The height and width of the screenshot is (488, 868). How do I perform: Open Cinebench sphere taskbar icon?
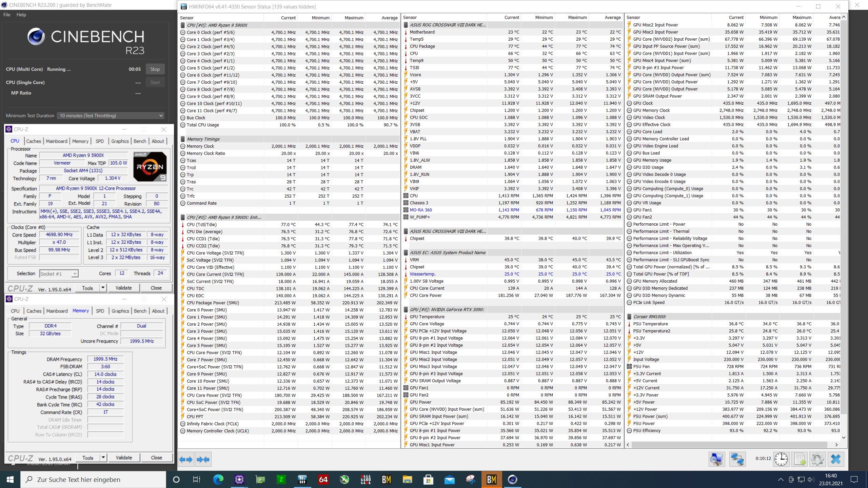(x=512, y=479)
